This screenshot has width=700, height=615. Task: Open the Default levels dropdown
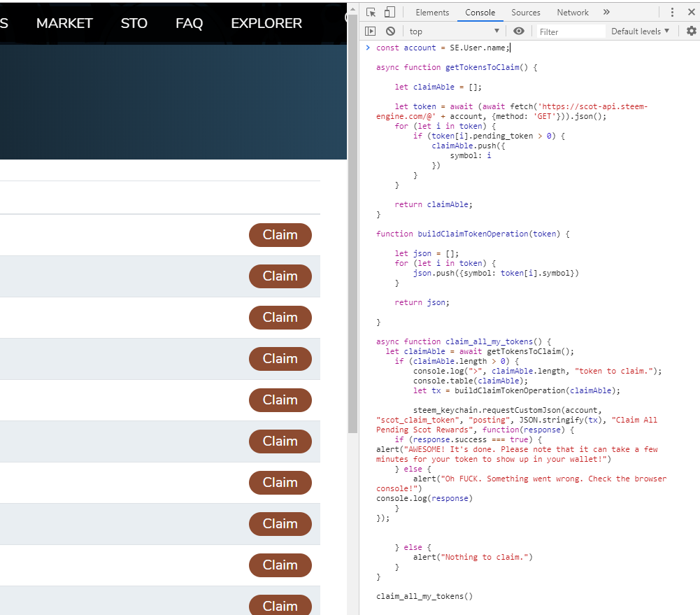(640, 31)
